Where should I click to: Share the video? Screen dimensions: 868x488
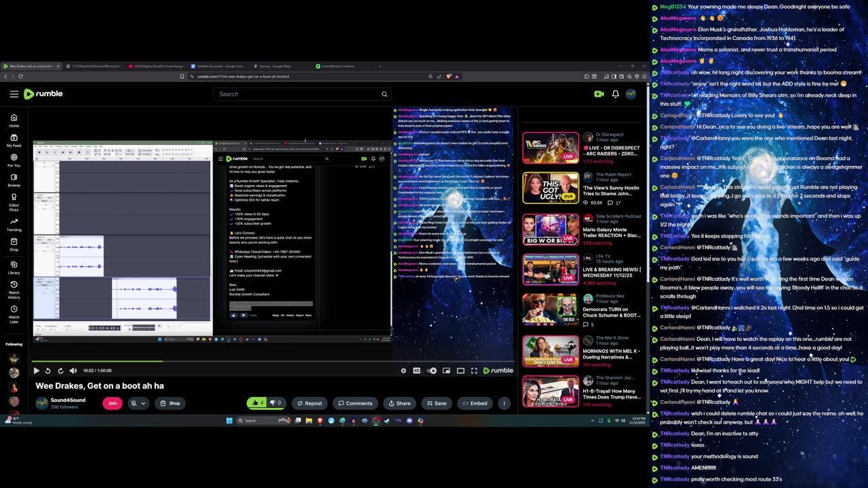click(399, 403)
